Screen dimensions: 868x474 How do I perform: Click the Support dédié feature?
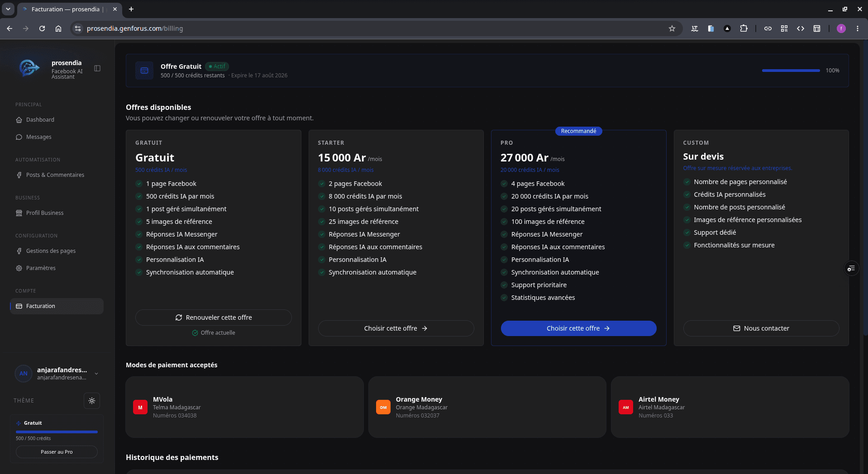tap(715, 232)
